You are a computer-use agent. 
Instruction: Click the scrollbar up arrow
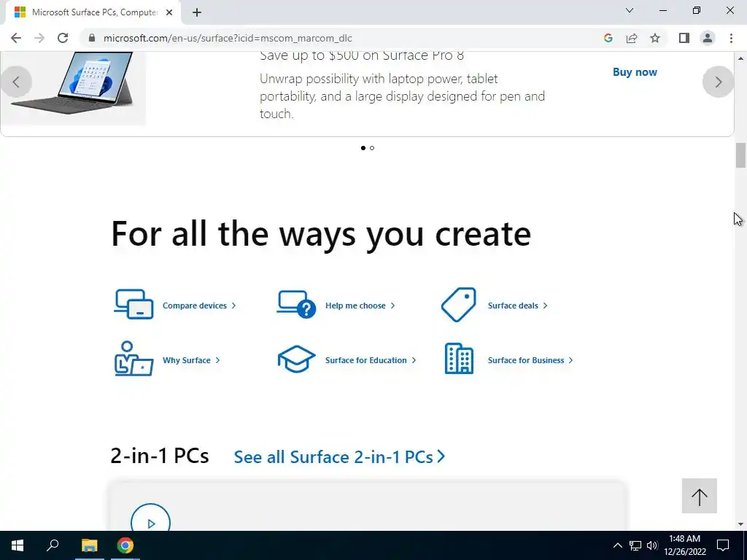[x=740, y=58]
